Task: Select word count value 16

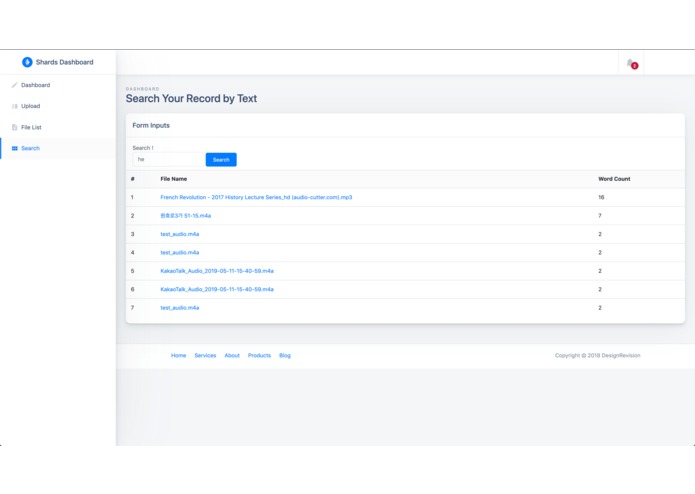Action: (601, 197)
